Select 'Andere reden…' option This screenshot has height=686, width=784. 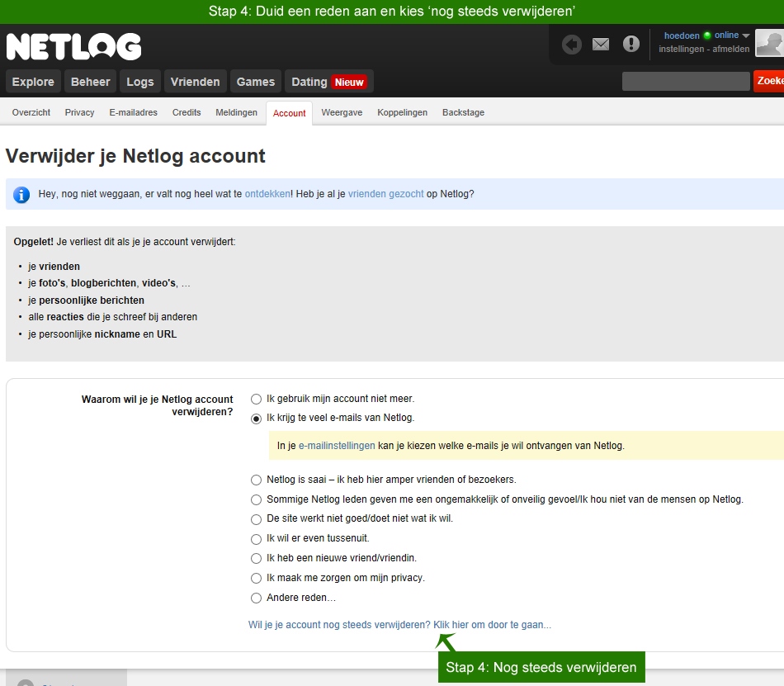click(256, 598)
